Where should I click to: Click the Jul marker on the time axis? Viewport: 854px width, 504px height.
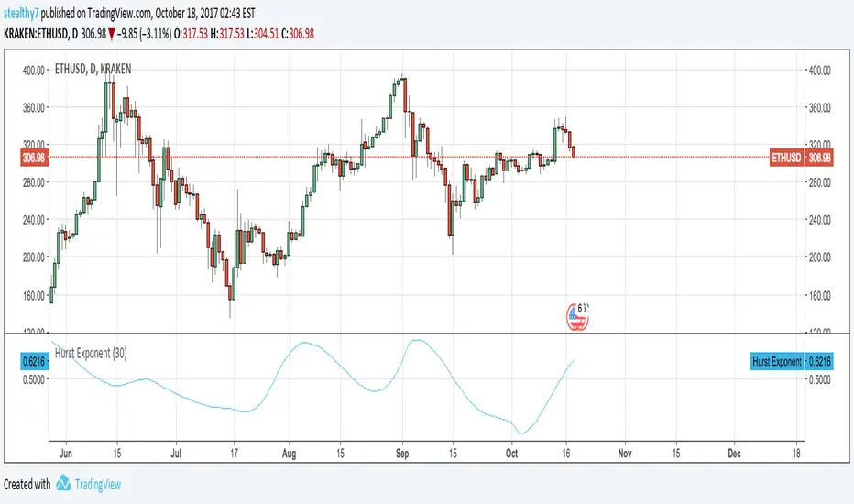pyautogui.click(x=177, y=454)
